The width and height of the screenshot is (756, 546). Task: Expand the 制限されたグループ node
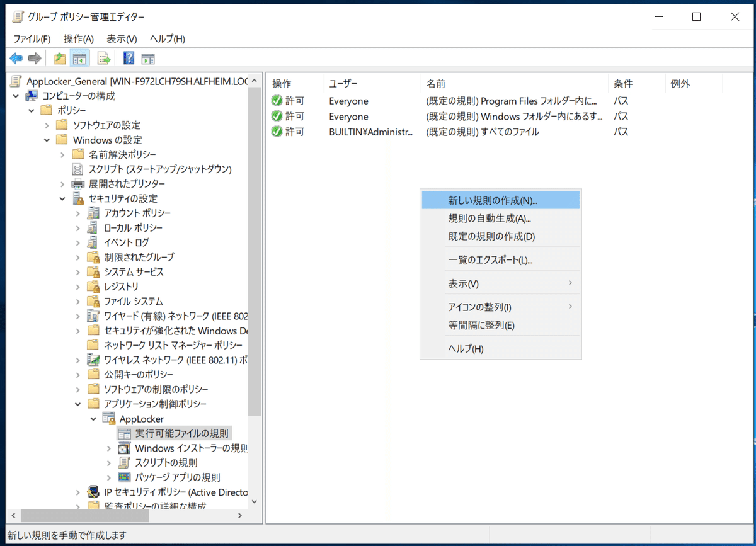(77, 257)
